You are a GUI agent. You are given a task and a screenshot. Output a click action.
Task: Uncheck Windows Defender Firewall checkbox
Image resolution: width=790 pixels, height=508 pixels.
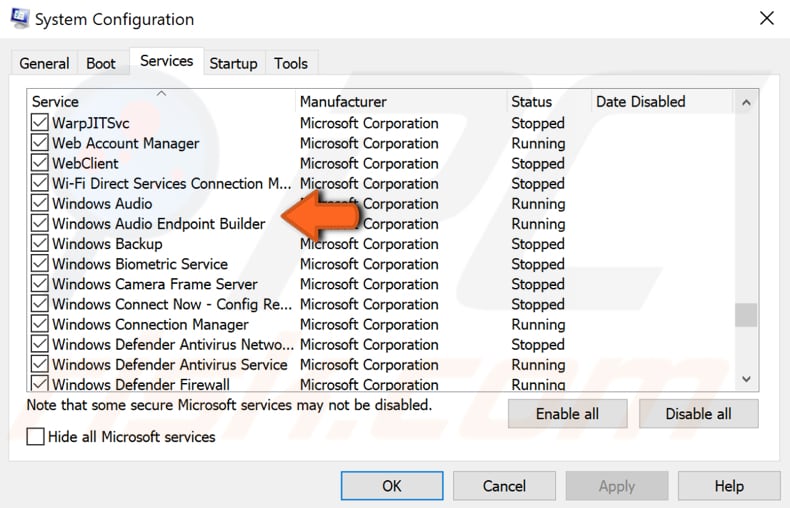point(39,384)
